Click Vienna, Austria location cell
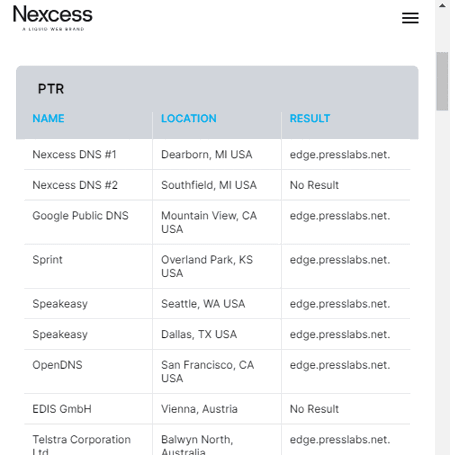Screen dimensions: 450x455 click(199, 409)
